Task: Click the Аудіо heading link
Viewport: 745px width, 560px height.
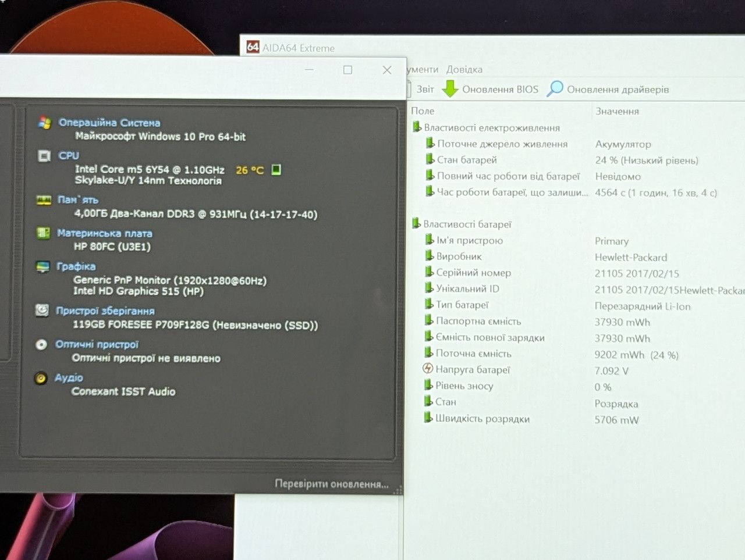Action: pyautogui.click(x=69, y=378)
